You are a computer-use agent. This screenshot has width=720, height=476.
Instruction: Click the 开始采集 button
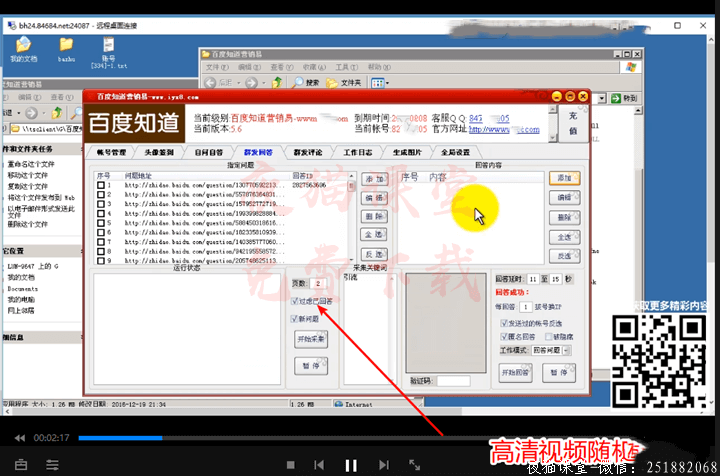point(311,339)
